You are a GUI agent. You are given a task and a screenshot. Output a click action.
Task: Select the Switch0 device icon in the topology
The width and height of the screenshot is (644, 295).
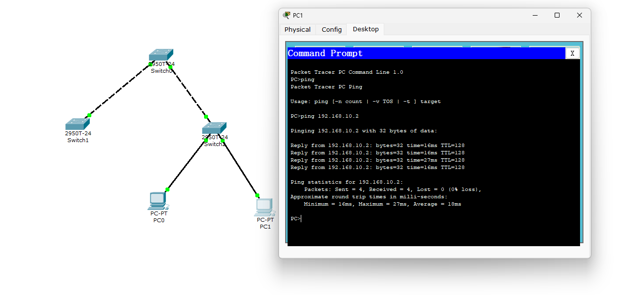point(161,55)
